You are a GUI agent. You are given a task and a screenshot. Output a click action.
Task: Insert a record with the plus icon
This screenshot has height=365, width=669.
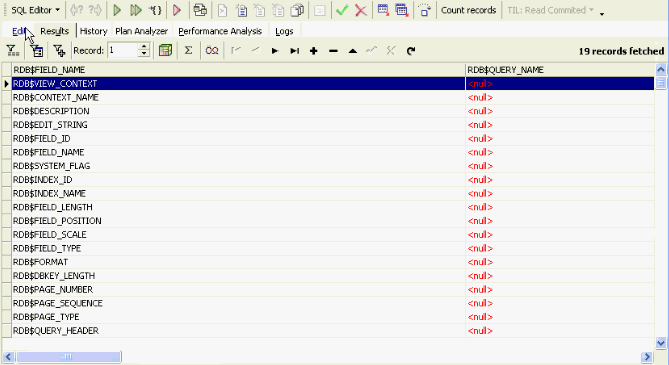click(x=314, y=51)
